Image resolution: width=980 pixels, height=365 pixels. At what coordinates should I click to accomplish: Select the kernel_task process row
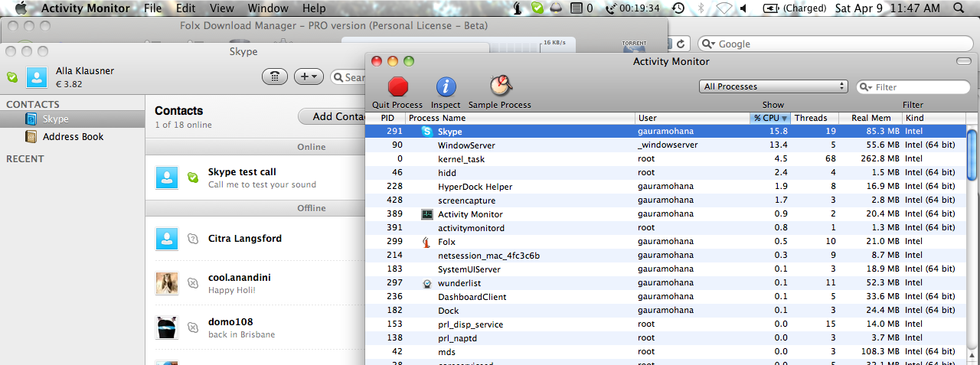665,159
